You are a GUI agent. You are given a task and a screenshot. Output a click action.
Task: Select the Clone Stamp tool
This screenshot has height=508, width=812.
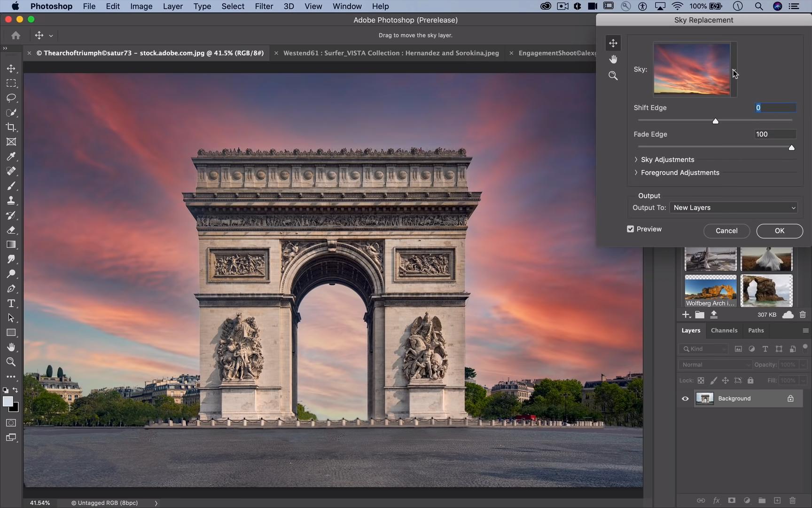[11, 200]
